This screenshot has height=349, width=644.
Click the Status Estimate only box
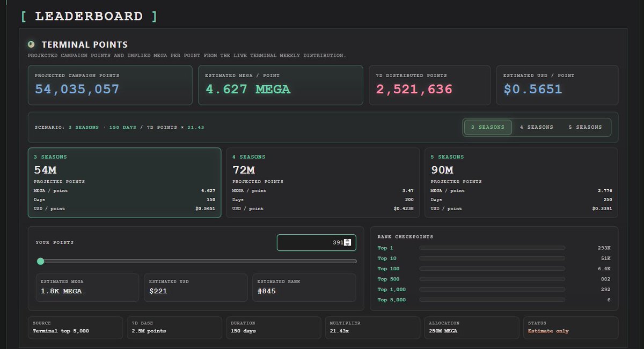click(570, 328)
